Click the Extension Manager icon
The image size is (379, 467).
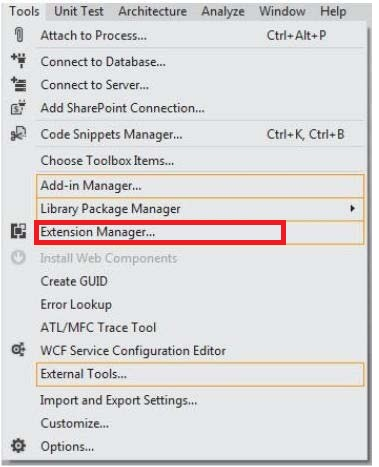[x=18, y=231]
